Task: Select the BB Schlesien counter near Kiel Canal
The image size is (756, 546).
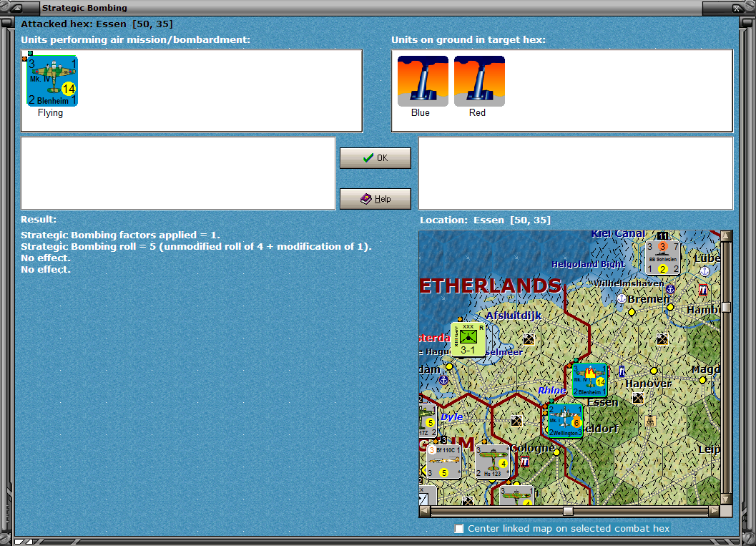Action: (x=662, y=258)
